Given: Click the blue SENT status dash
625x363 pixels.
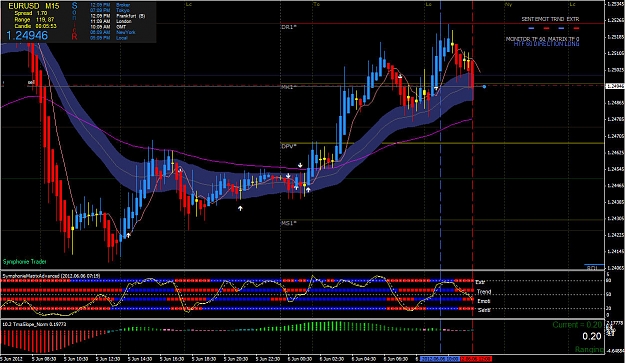Looking at the screenshot, I should coord(531,28).
